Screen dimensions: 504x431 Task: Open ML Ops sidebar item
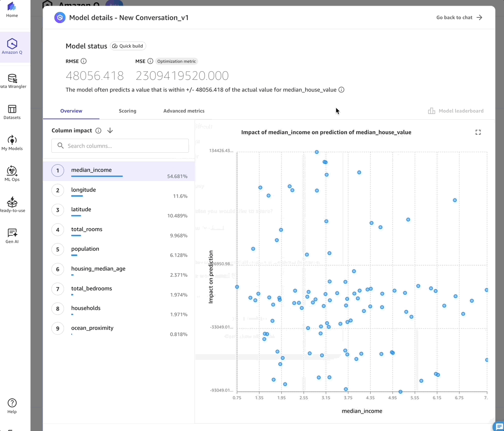click(x=12, y=174)
